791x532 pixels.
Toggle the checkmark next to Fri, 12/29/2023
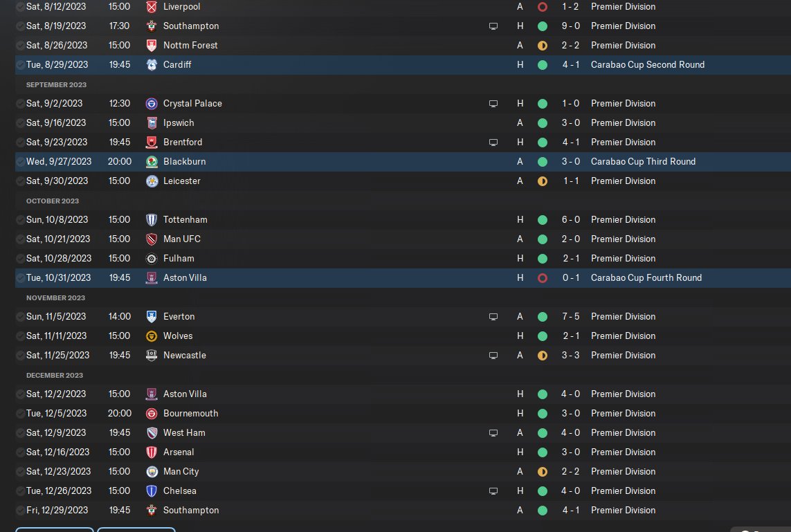tap(20, 511)
